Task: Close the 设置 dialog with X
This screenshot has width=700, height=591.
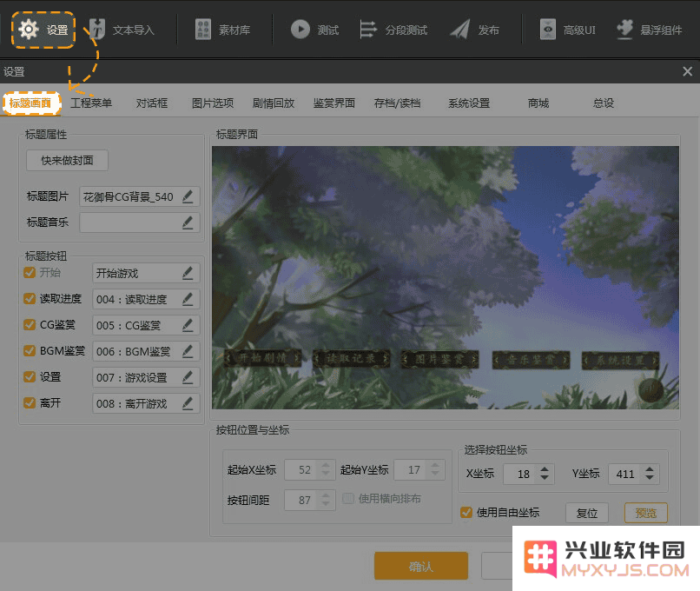Action: click(x=688, y=71)
